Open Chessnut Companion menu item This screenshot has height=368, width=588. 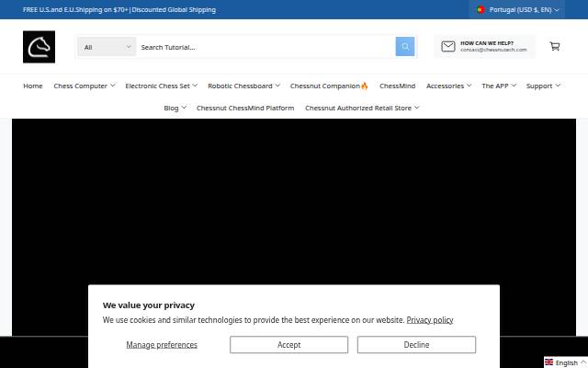pyautogui.click(x=329, y=86)
